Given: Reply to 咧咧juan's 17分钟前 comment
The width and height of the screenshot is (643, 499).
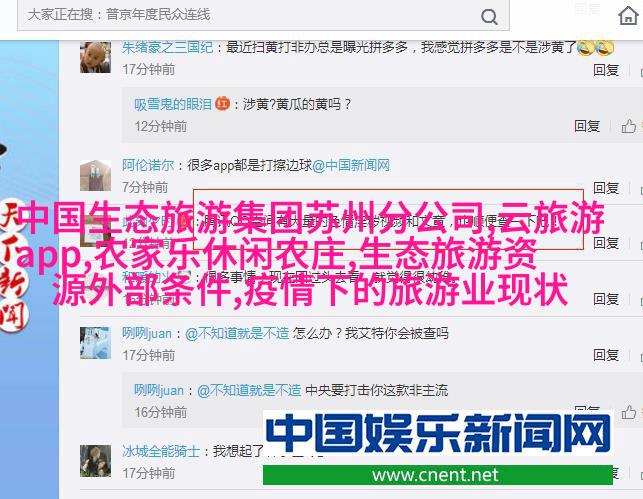Looking at the screenshot, I should pos(606,355).
